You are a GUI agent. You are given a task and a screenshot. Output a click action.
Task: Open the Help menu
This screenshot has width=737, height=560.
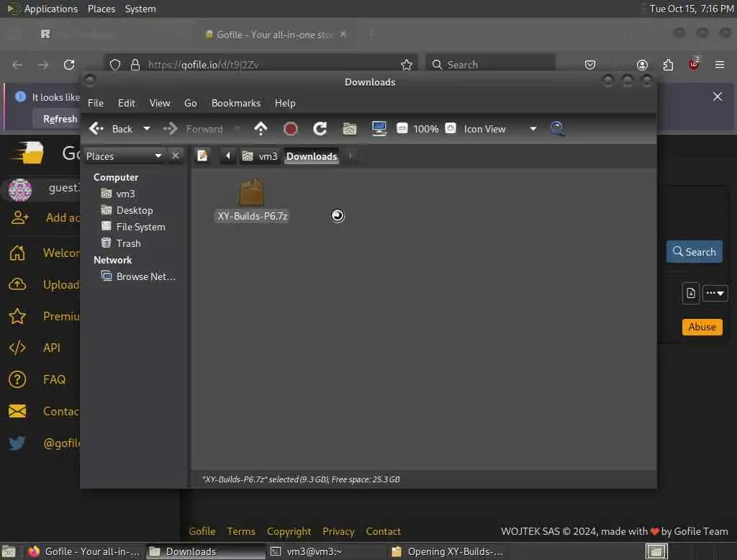(285, 103)
